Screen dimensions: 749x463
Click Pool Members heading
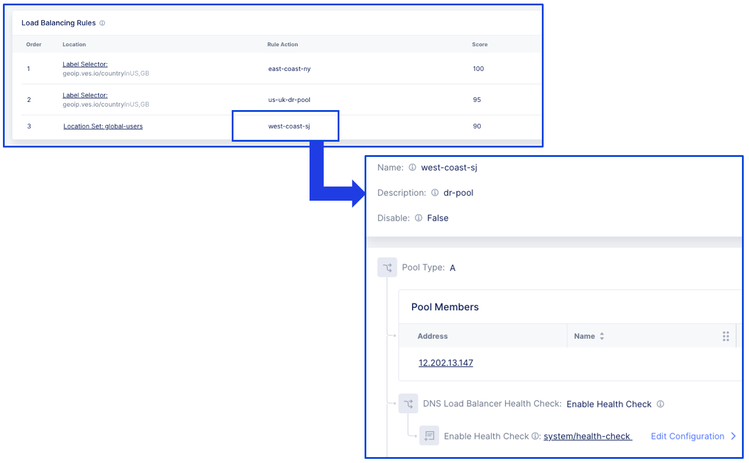(x=445, y=307)
